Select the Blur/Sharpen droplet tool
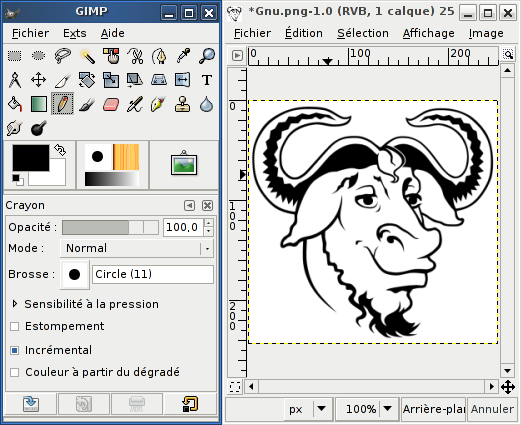Image resolution: width=521 pixels, height=425 pixels. click(207, 104)
